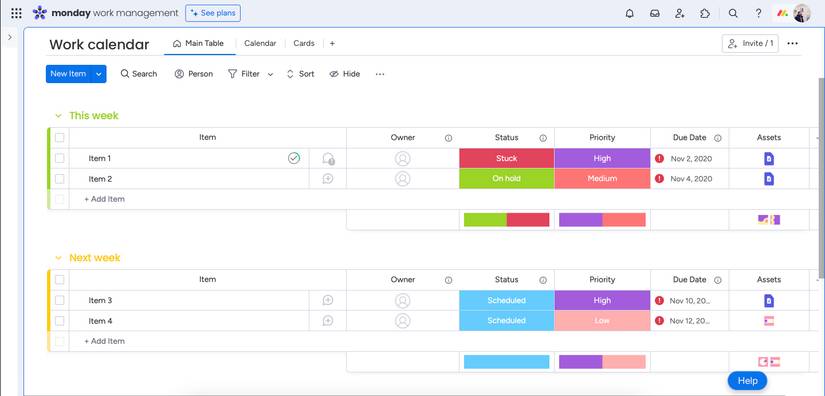Open Item 2 add update bubble
The image size is (825, 396).
(x=328, y=179)
